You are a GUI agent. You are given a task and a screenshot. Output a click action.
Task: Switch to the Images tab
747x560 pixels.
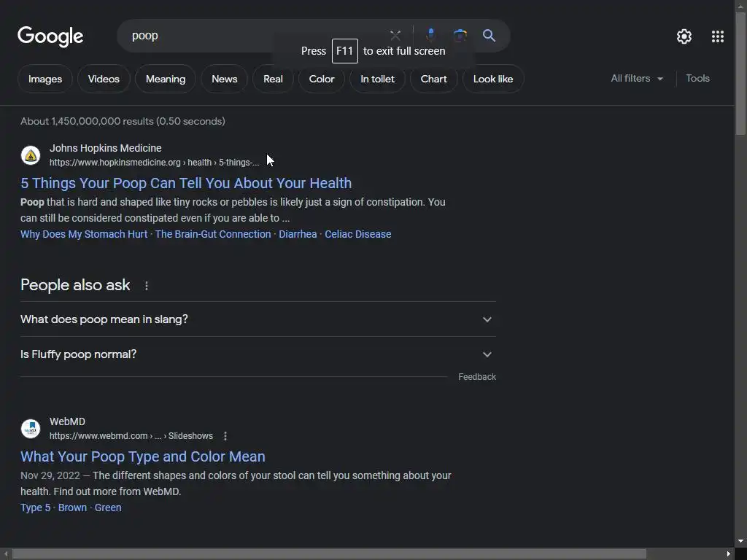[x=45, y=79]
